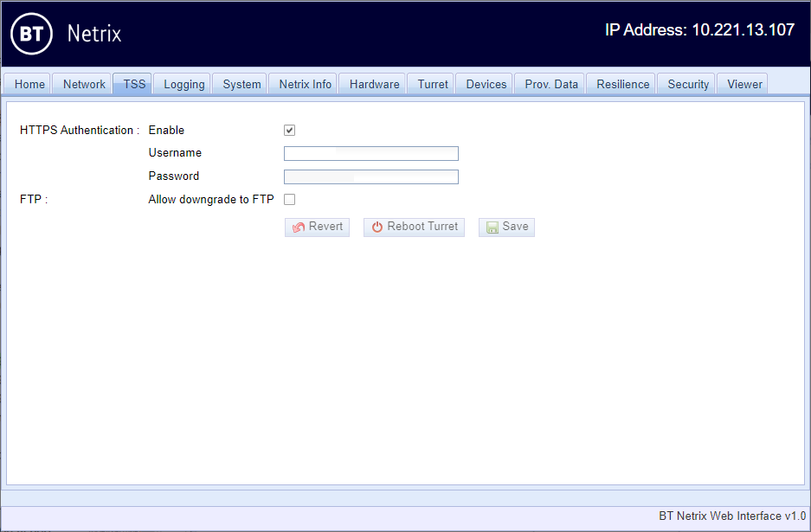The height and width of the screenshot is (532, 811).
Task: Disable HTTPS Authentication Enable checkbox
Action: 290,131
